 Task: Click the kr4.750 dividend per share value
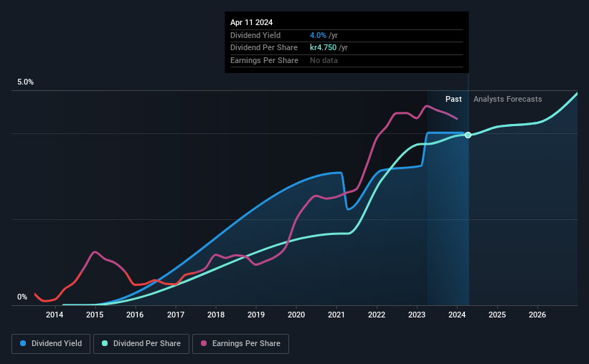[x=323, y=48]
